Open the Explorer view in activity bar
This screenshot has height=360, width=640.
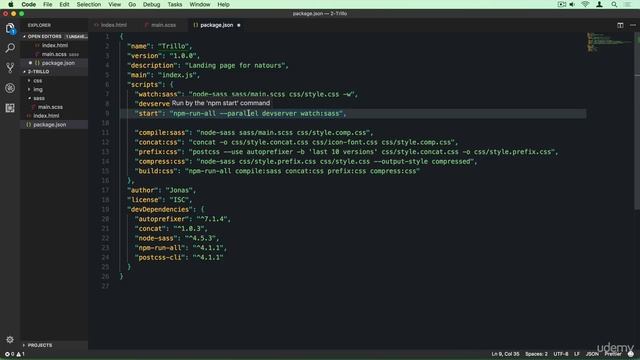pos(10,29)
